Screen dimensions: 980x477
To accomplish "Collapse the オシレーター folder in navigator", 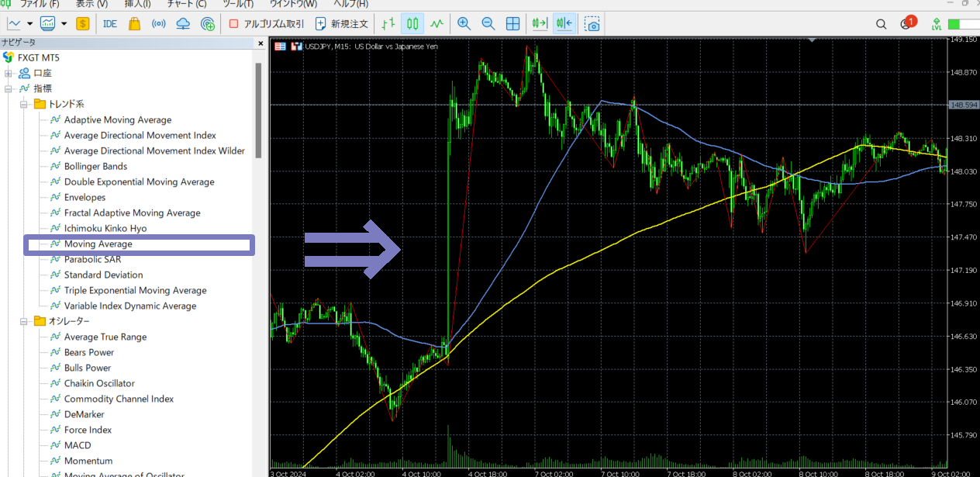I will coord(24,321).
